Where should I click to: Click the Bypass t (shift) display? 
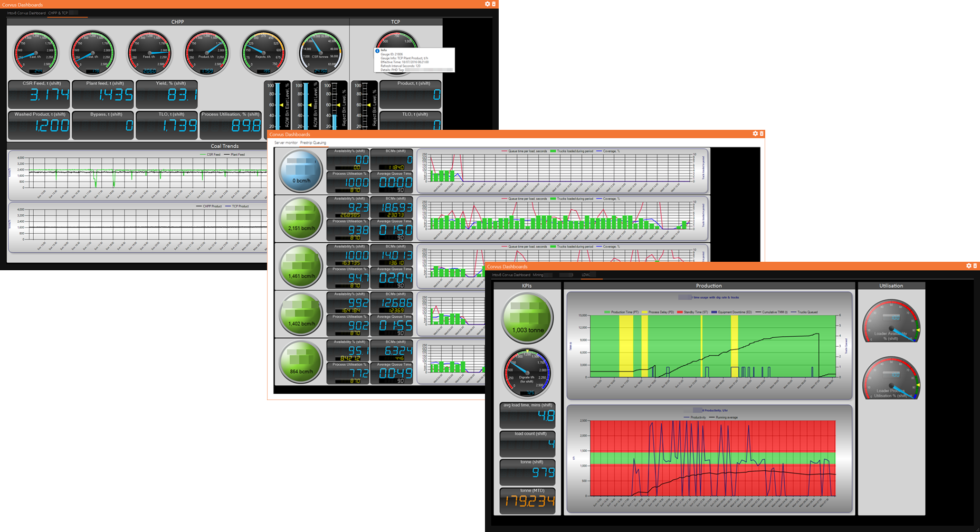tap(103, 126)
